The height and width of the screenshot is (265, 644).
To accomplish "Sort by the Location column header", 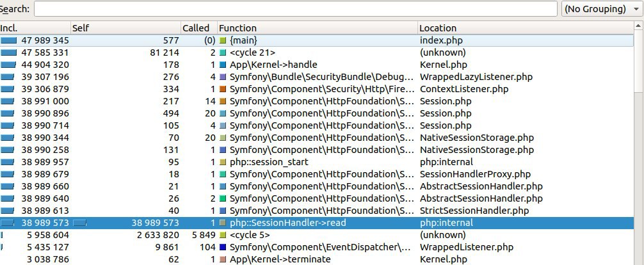I will click(526, 28).
